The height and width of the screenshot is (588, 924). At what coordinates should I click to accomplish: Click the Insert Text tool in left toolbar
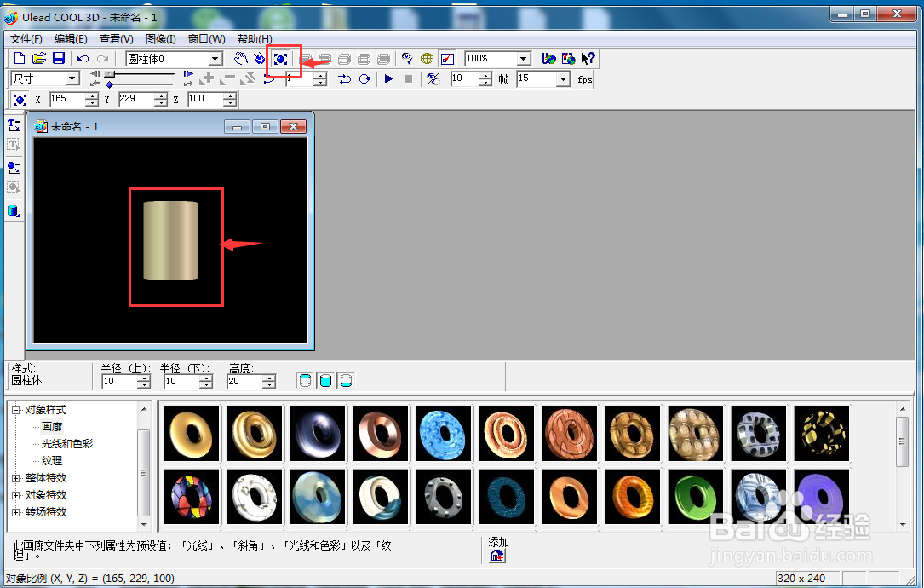[14, 125]
